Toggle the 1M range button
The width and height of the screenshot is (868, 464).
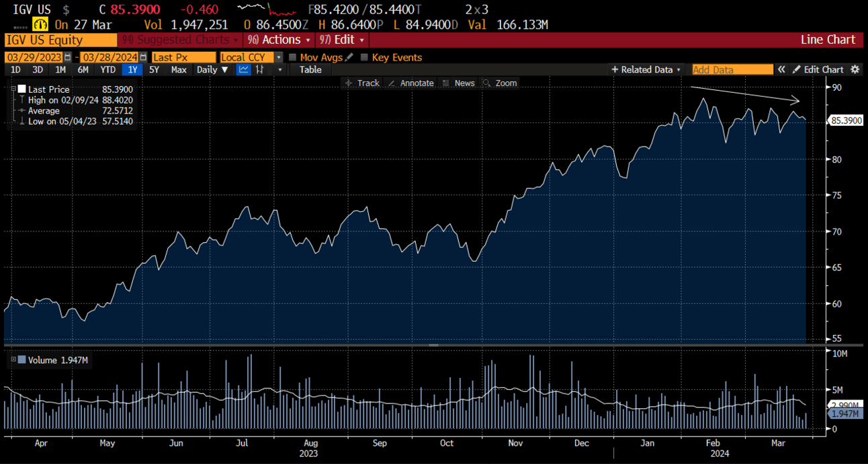(x=60, y=69)
